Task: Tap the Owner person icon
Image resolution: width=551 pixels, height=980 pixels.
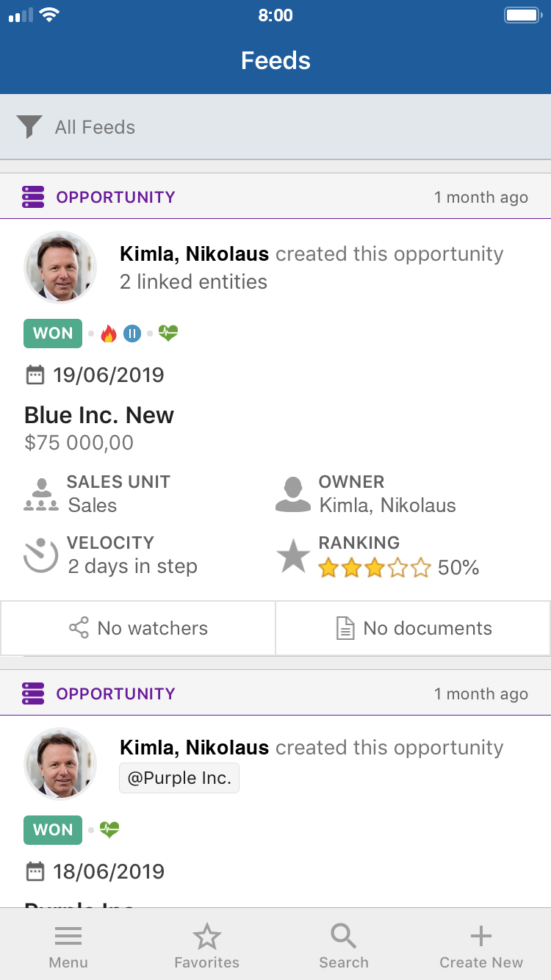Action: (x=293, y=494)
